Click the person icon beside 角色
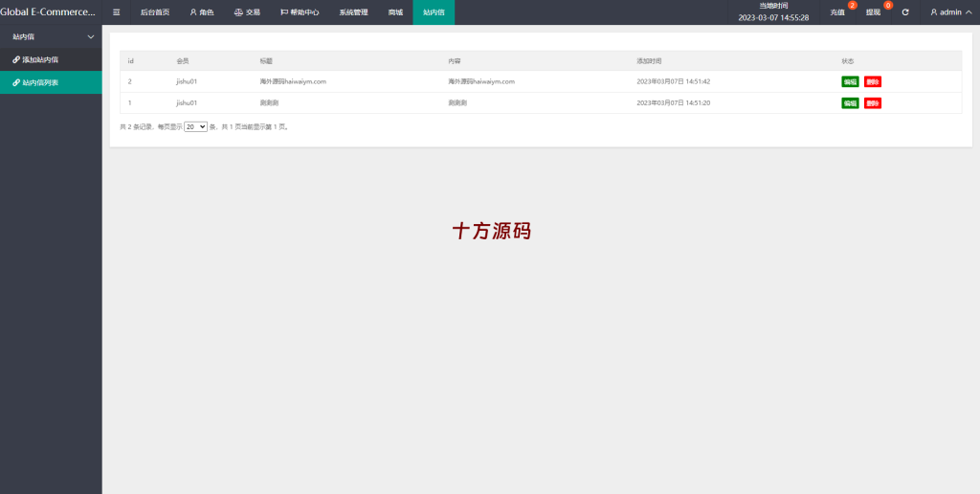The image size is (980, 494). tap(193, 12)
